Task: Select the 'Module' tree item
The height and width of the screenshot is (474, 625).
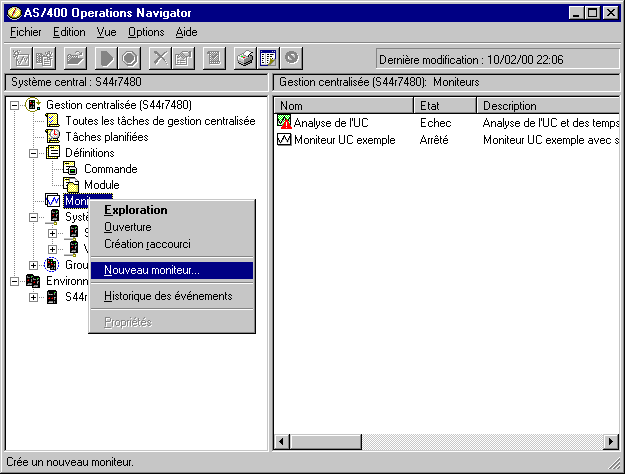Action: point(102,185)
